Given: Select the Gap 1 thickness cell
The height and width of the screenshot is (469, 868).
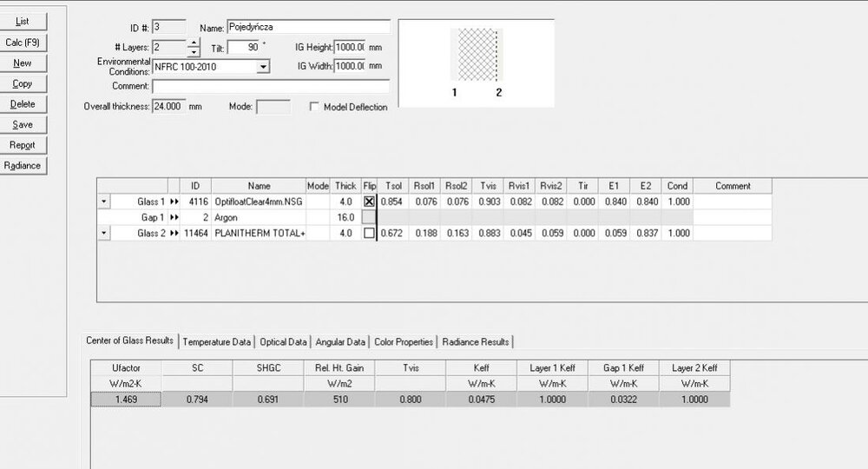Looking at the screenshot, I should tap(345, 217).
